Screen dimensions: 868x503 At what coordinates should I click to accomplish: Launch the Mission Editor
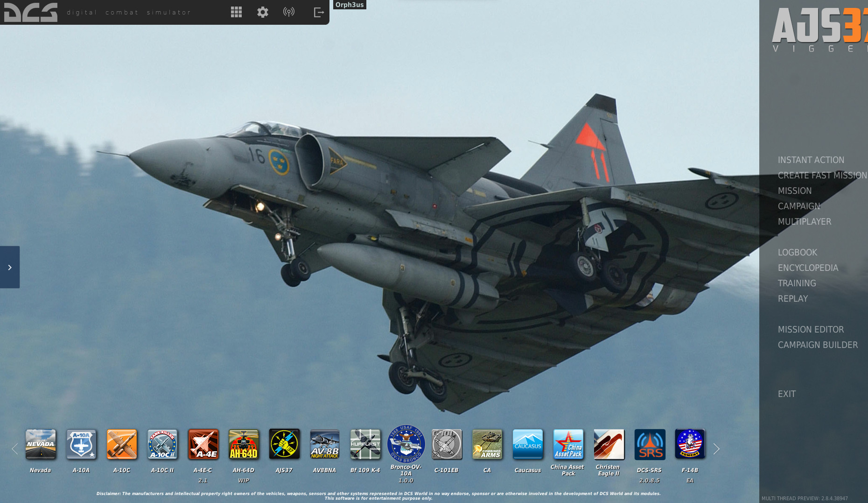(x=811, y=330)
